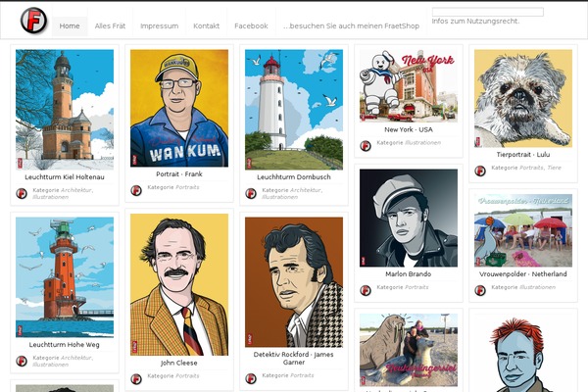Click the title John Cleese
Screen dimensions: 588x392
pos(179,363)
